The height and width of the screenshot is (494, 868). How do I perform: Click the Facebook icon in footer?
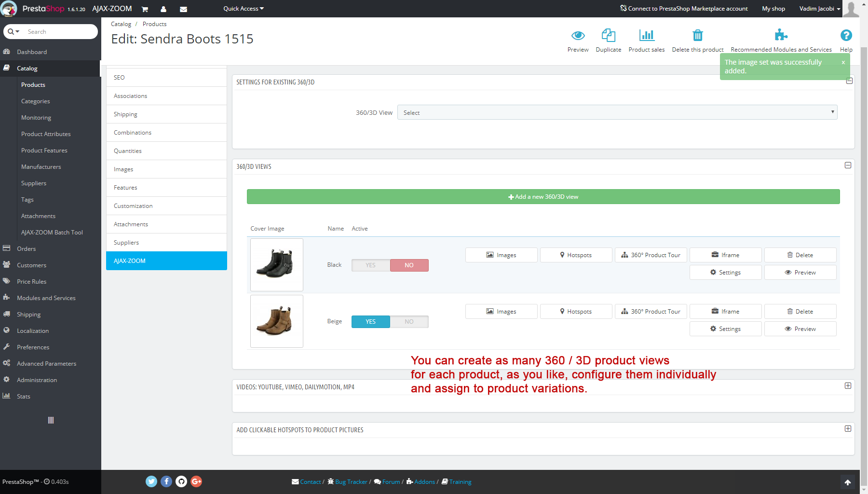(166, 481)
